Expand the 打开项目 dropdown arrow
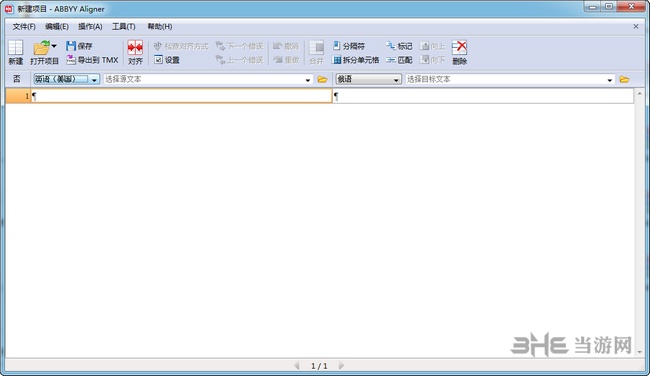Screen dimensions: 650x376 [54, 46]
